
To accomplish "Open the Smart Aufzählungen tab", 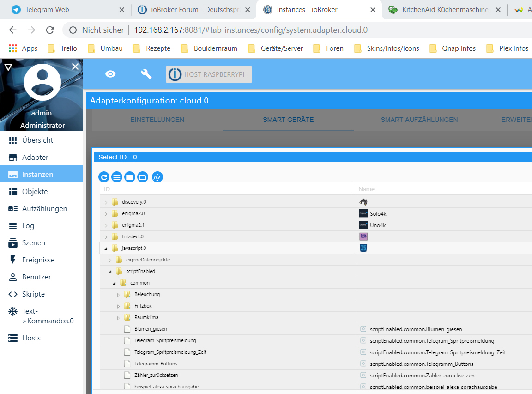I will point(419,120).
